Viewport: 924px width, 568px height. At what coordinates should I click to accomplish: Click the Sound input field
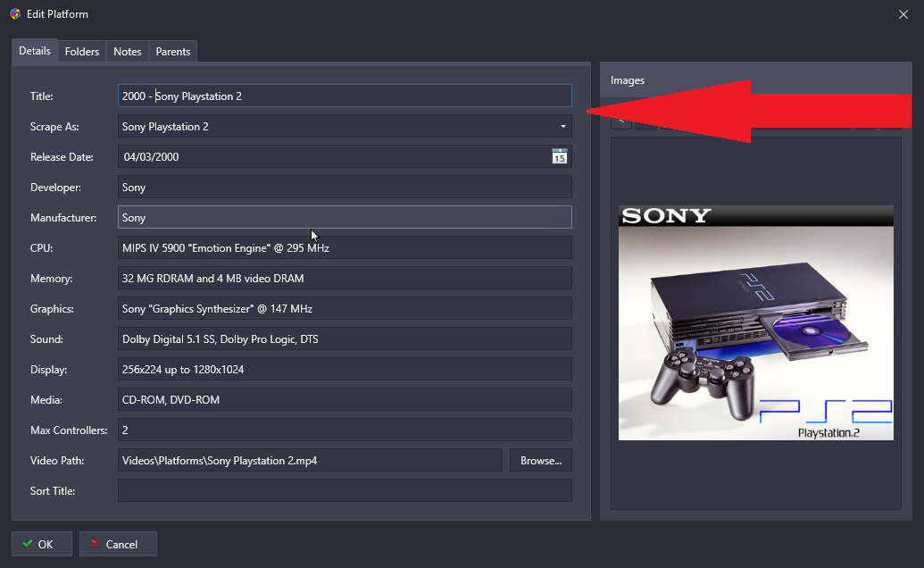(x=345, y=338)
